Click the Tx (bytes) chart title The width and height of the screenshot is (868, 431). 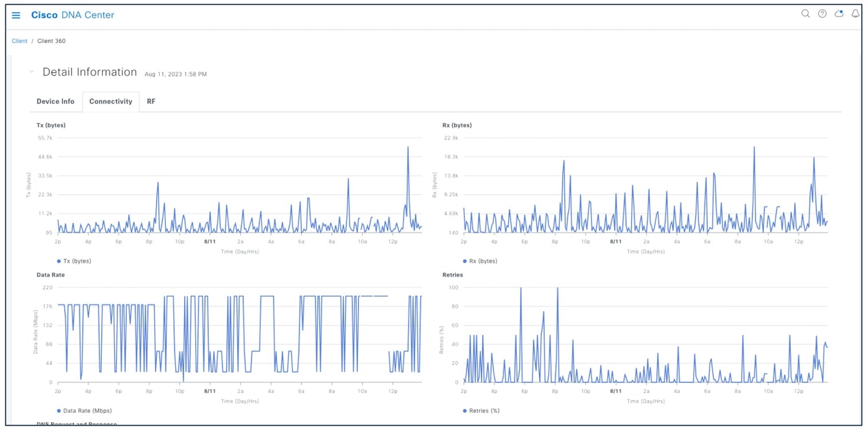(x=51, y=125)
